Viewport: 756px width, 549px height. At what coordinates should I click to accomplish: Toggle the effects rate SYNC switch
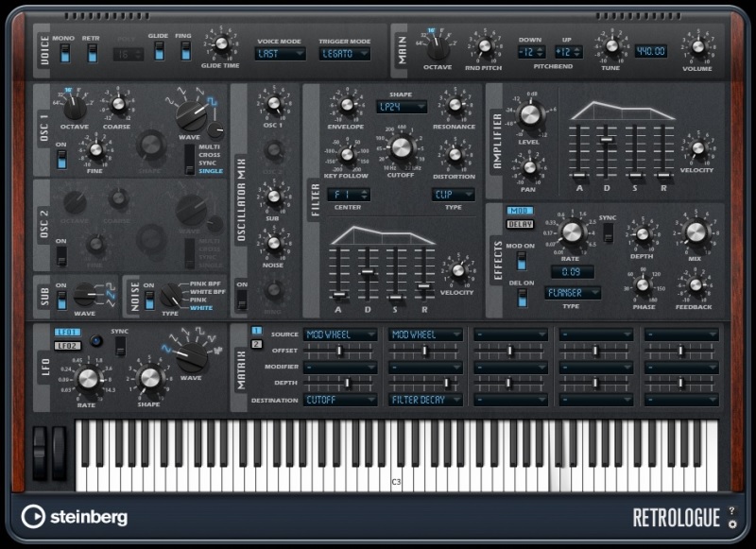(x=608, y=232)
